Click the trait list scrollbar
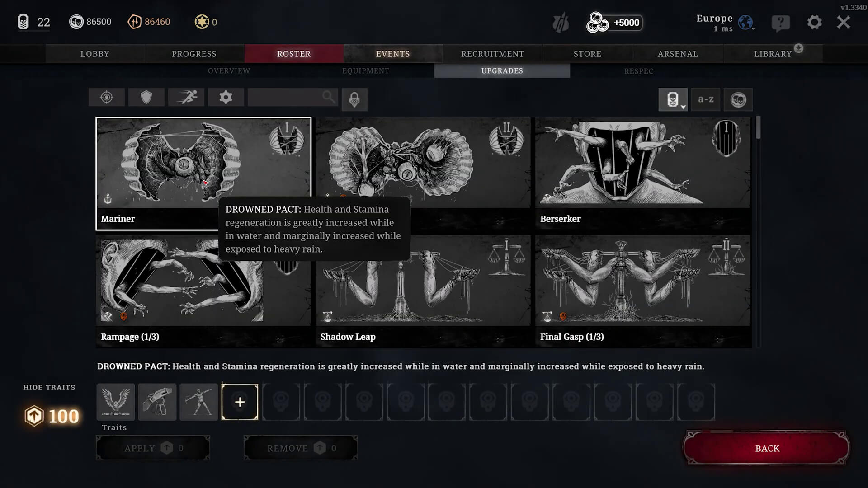This screenshot has height=488, width=868. 758,127
